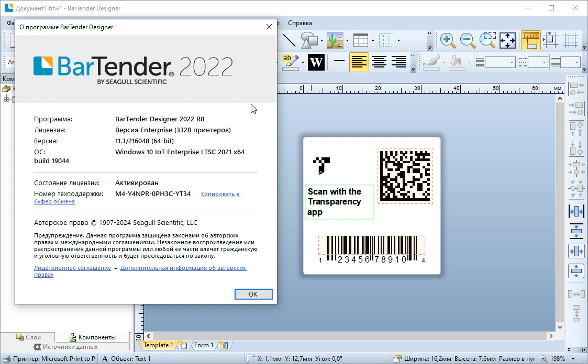Toggle the grid lines display
588x364 pixels.
570,40
